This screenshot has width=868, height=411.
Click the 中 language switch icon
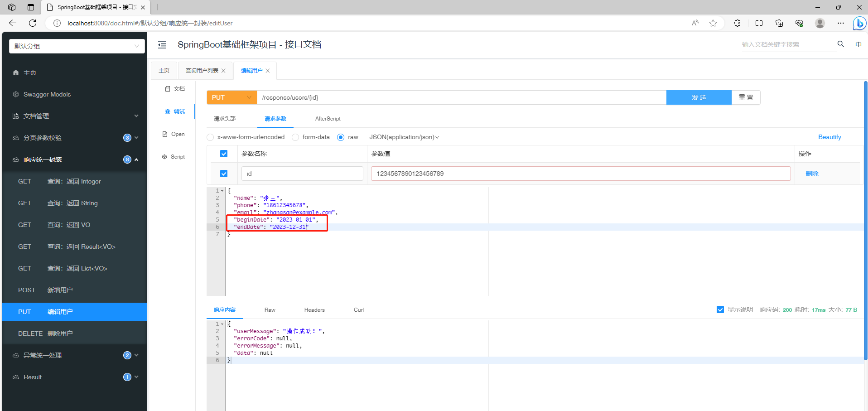(859, 44)
